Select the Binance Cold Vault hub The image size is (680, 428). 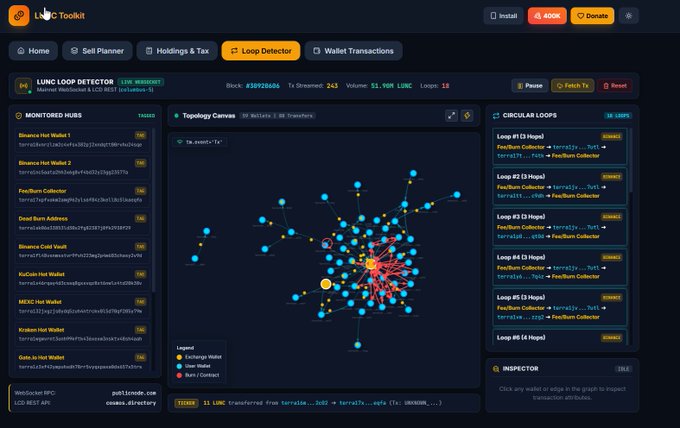[x=82, y=251]
